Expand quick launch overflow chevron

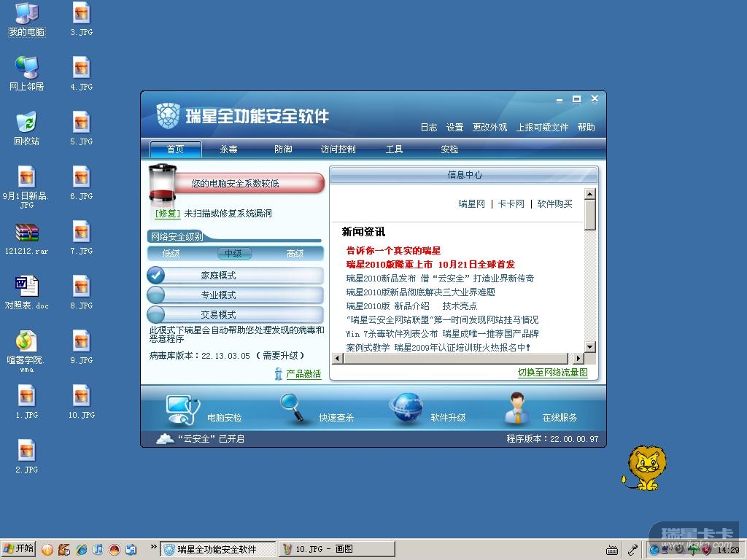[153, 547]
